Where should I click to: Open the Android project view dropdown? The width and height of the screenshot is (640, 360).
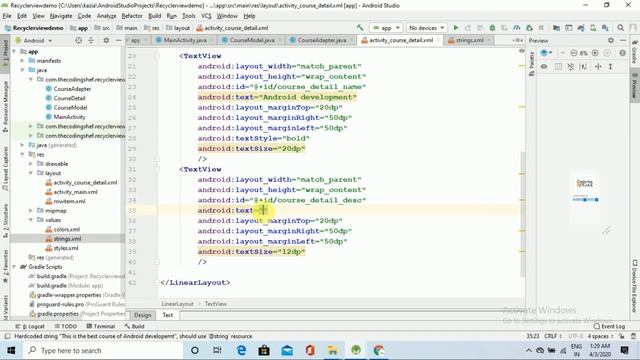[x=34, y=40]
